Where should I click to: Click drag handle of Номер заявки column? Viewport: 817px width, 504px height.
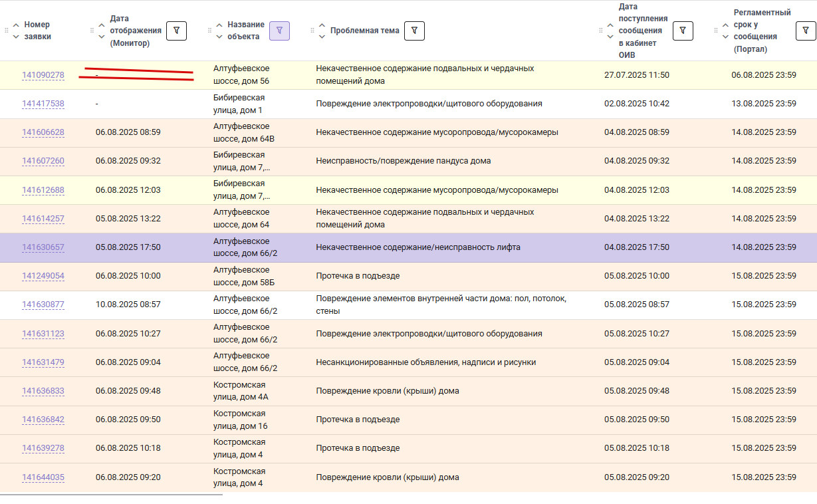pos(7,31)
